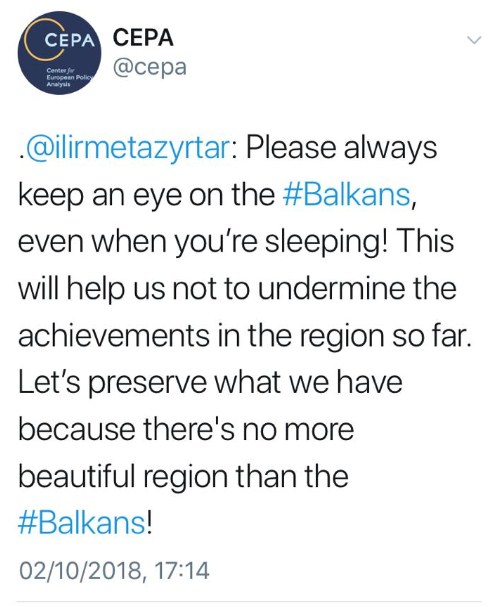Expand the tweet options chevron arrow

point(474,40)
